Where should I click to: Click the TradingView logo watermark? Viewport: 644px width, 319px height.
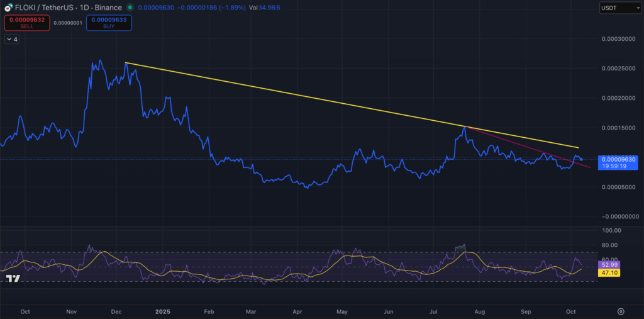[x=14, y=279]
